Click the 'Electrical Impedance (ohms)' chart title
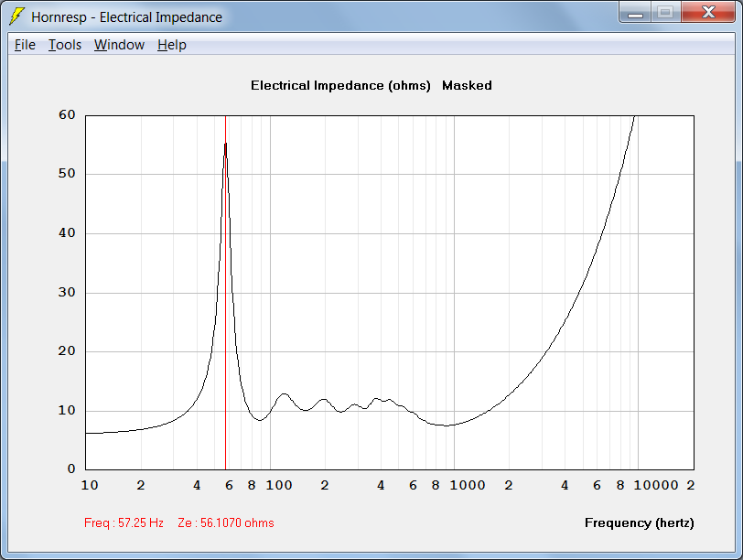The width and height of the screenshot is (743, 560). pos(340,85)
